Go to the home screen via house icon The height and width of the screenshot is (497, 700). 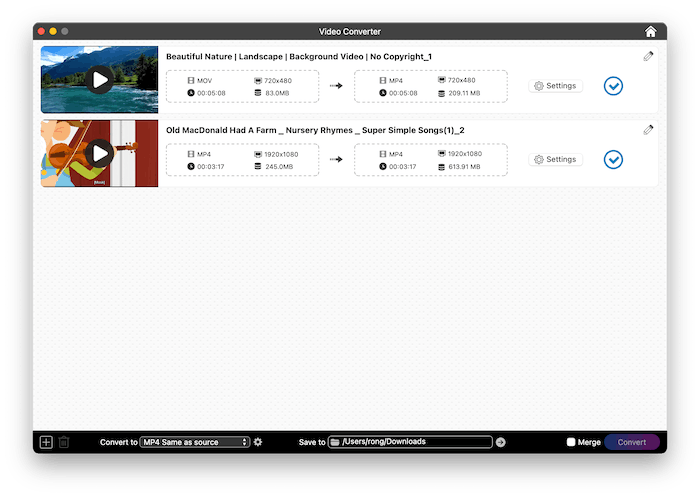point(650,31)
